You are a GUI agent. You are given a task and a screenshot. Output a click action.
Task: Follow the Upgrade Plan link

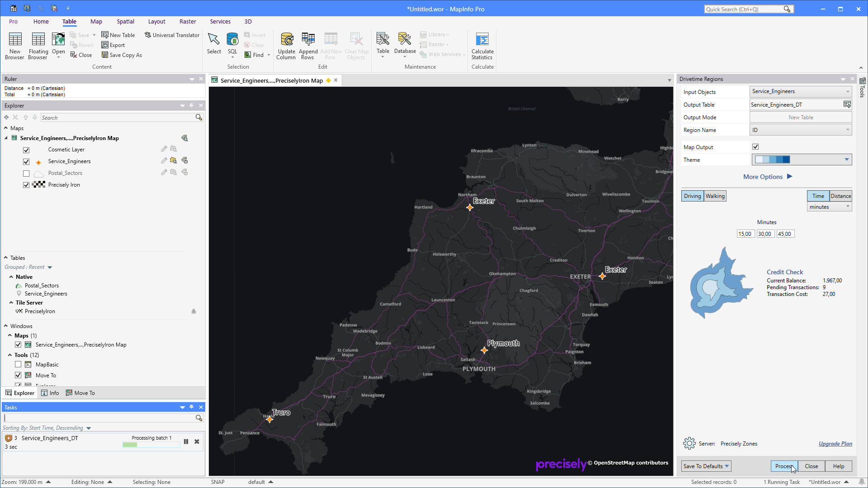[x=835, y=443]
